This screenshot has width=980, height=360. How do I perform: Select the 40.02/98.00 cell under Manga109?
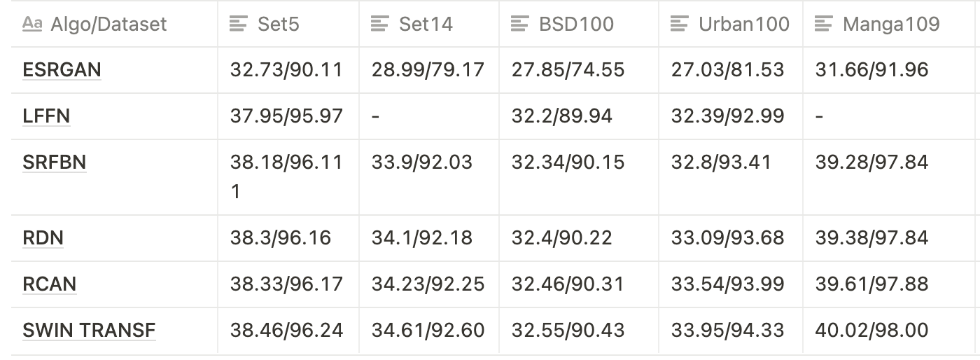pyautogui.click(x=891, y=331)
